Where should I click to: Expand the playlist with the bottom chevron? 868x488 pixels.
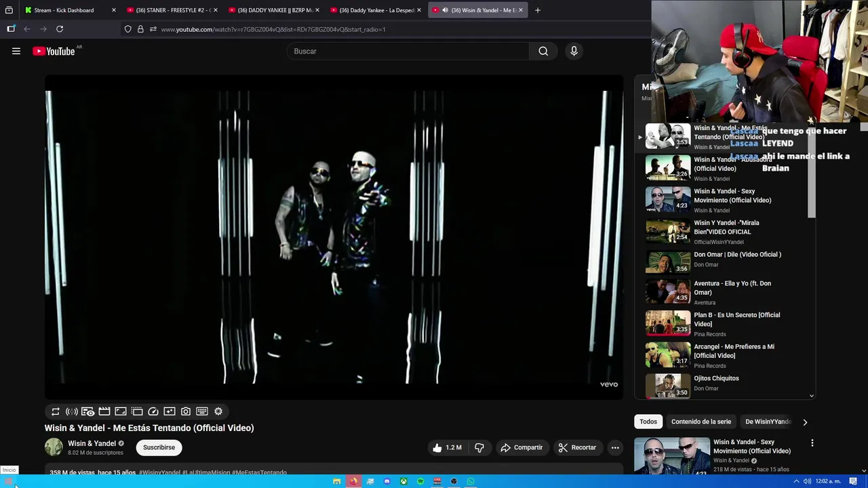pos(812,396)
